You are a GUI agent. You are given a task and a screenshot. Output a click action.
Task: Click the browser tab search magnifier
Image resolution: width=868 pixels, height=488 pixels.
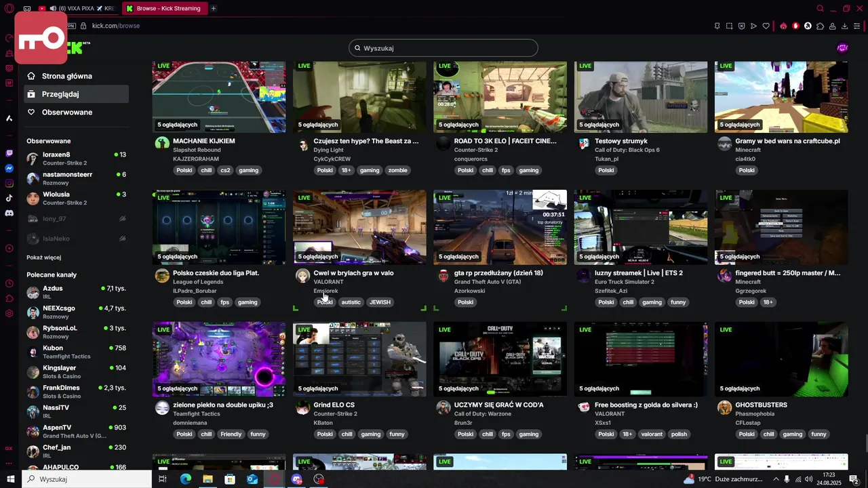click(x=820, y=8)
